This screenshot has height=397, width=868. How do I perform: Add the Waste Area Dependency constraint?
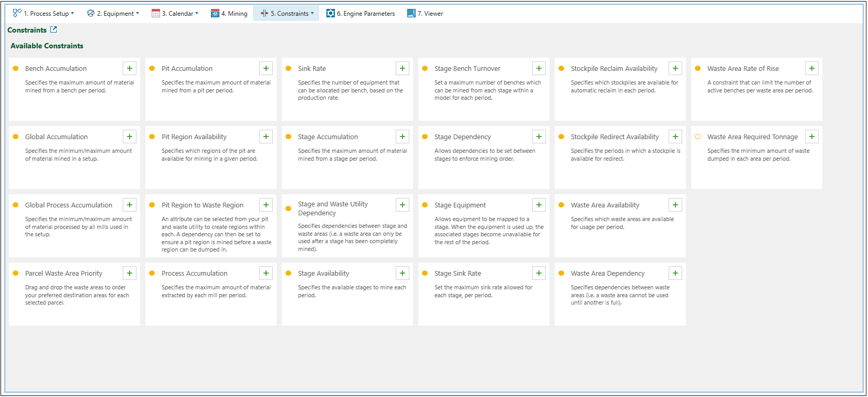coord(675,273)
